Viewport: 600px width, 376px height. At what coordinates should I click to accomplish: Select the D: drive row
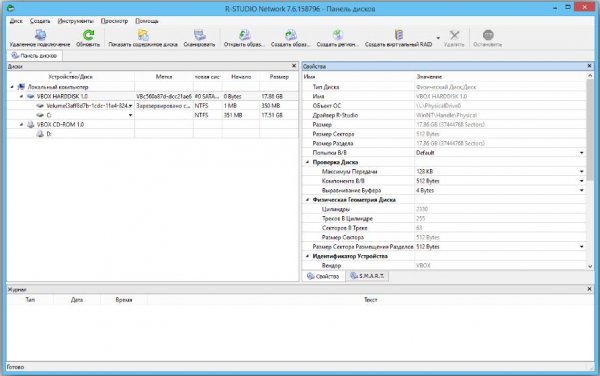coord(152,134)
